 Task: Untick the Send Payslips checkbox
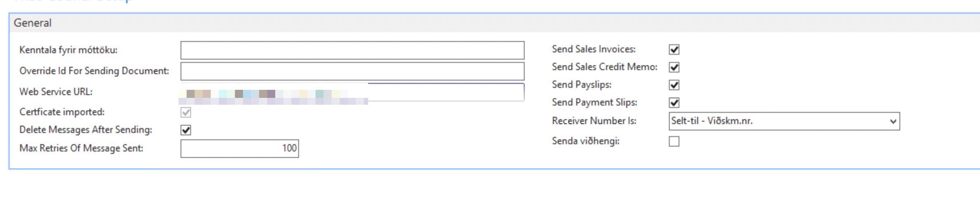[x=674, y=85]
